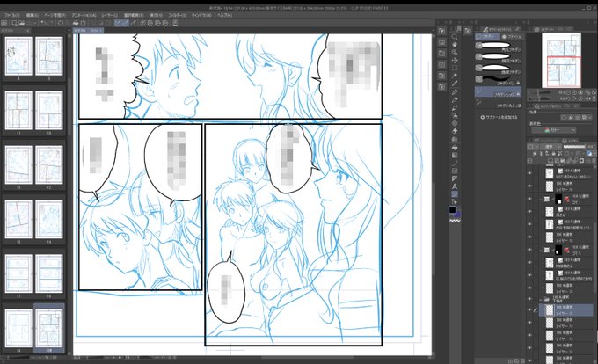Screen dimensions: 598x364
Task: Collapse the 下描き layer folder
Action: (541, 299)
